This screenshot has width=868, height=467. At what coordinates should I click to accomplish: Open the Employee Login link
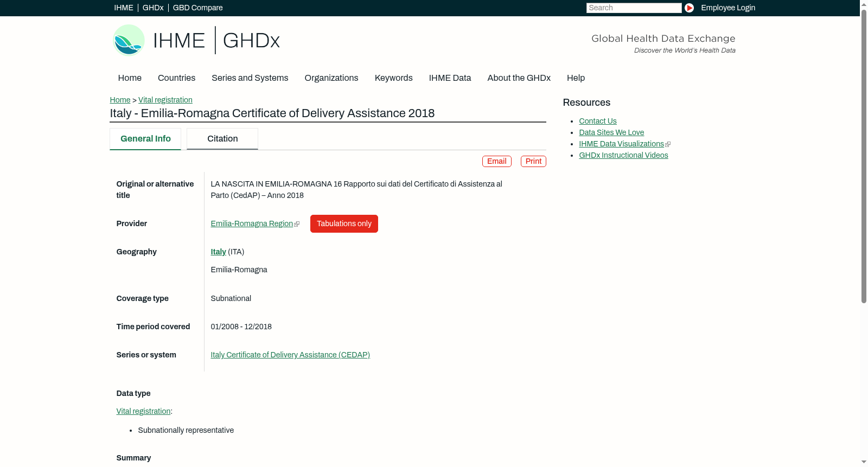tap(728, 8)
